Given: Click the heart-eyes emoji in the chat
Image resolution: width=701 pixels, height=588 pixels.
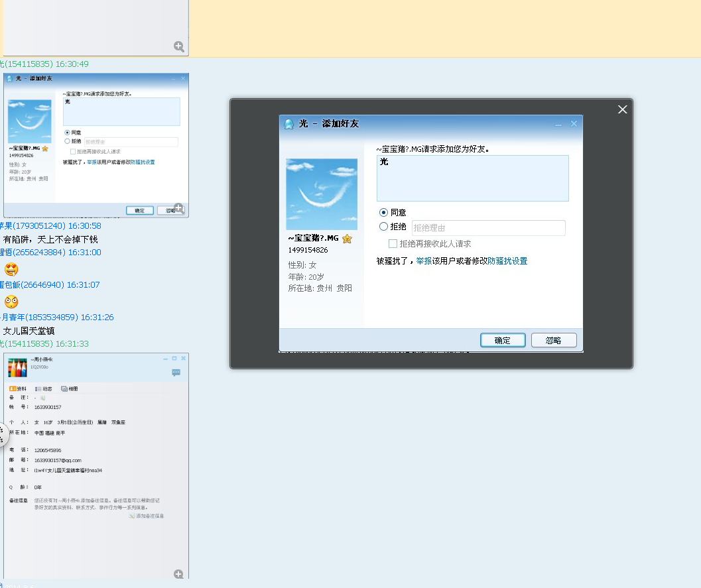Looking at the screenshot, I should tap(11, 269).
